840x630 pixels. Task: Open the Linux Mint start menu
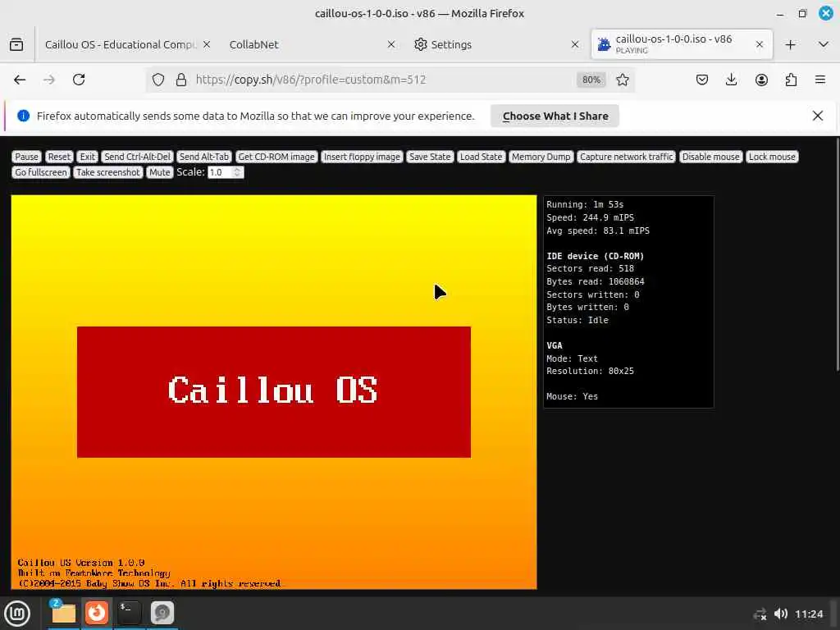[x=17, y=614]
